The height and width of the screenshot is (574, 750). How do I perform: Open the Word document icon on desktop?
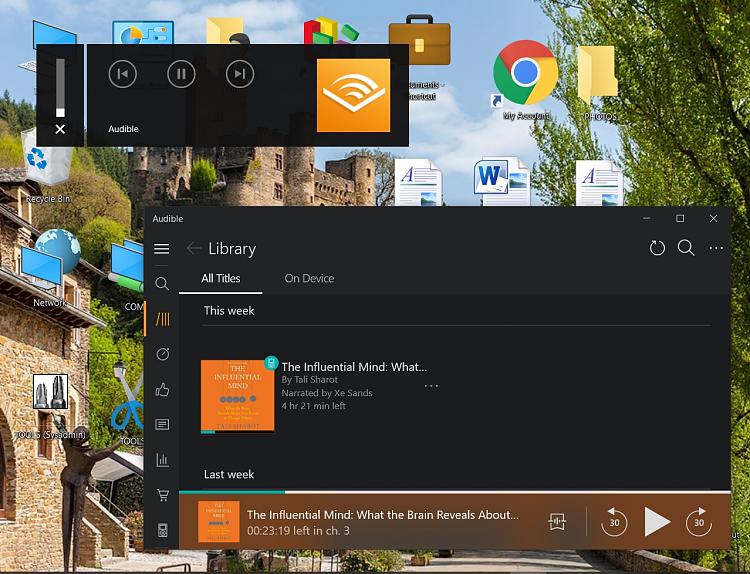[x=502, y=181]
